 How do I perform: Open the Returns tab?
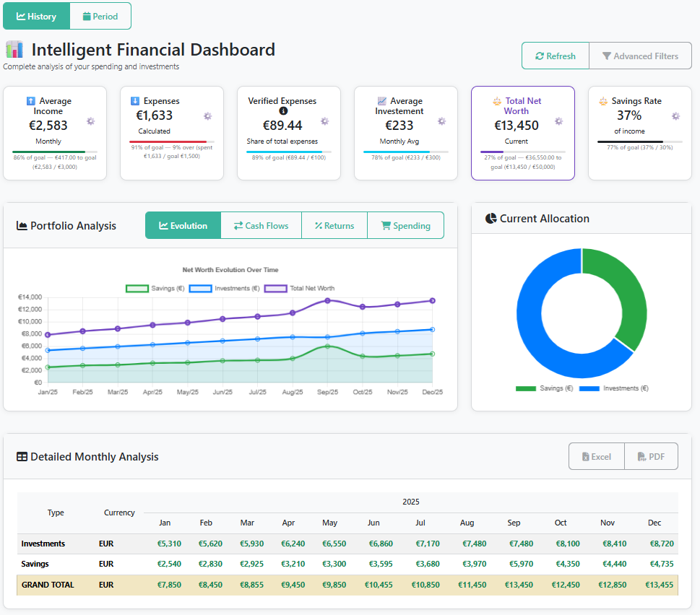pyautogui.click(x=334, y=226)
